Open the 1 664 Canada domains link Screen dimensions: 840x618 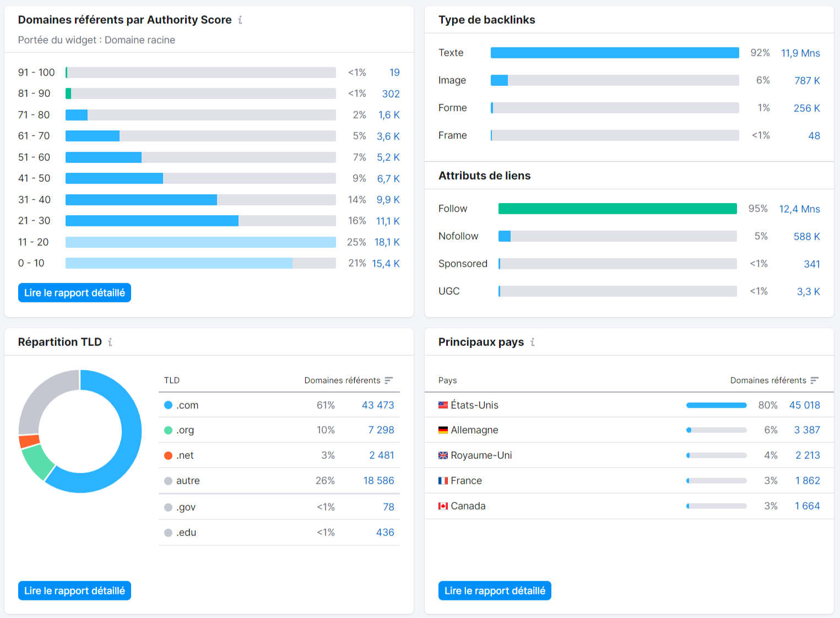click(x=808, y=506)
